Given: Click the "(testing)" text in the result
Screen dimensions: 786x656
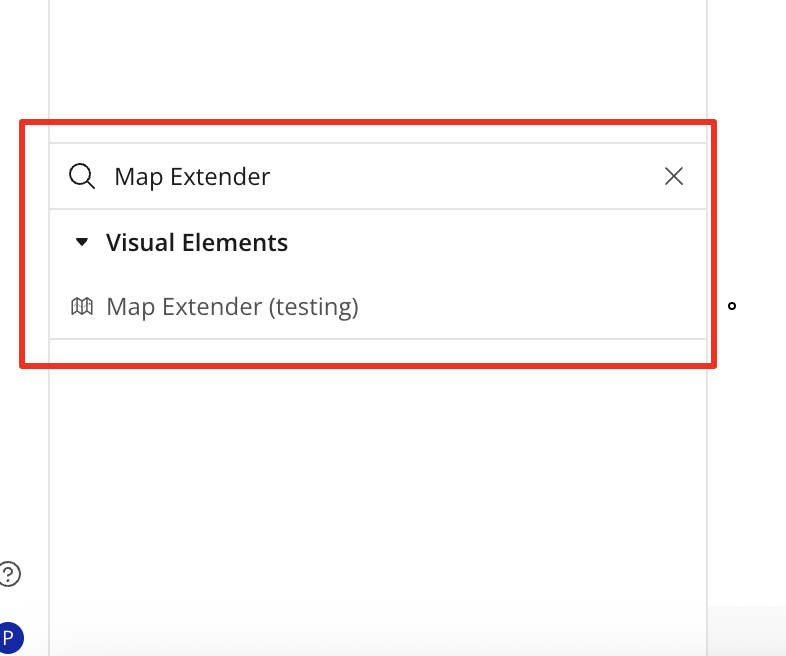Looking at the screenshot, I should pyautogui.click(x=312, y=307).
